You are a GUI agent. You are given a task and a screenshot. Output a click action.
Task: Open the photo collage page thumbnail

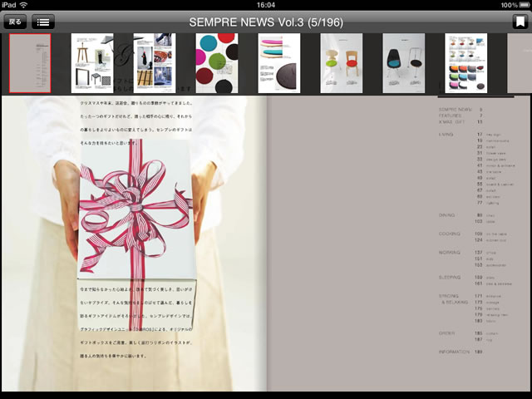tap(155, 63)
